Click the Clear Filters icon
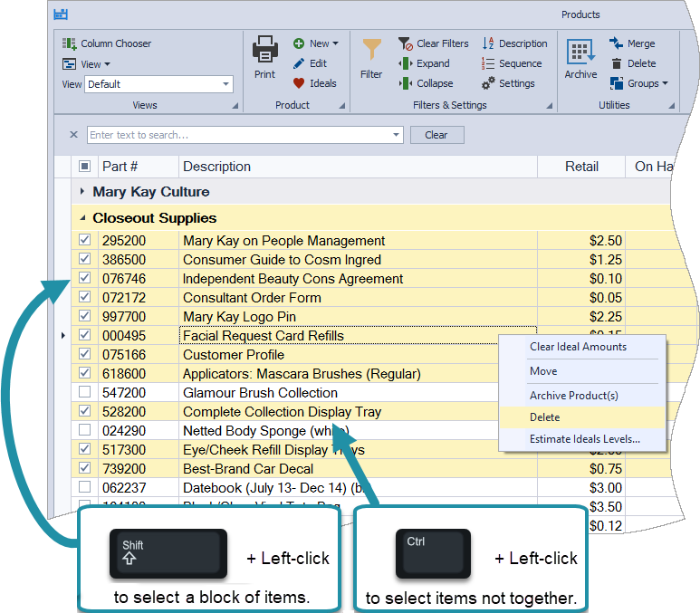This screenshot has width=700, height=613. pyautogui.click(x=406, y=43)
